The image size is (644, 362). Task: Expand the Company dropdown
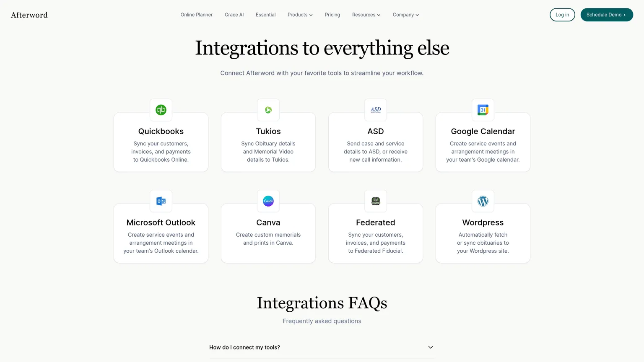coord(406,15)
